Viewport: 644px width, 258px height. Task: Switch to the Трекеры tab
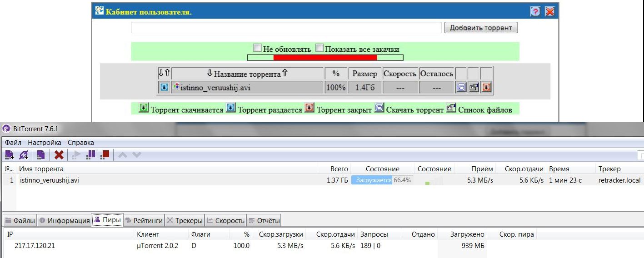pos(185,221)
